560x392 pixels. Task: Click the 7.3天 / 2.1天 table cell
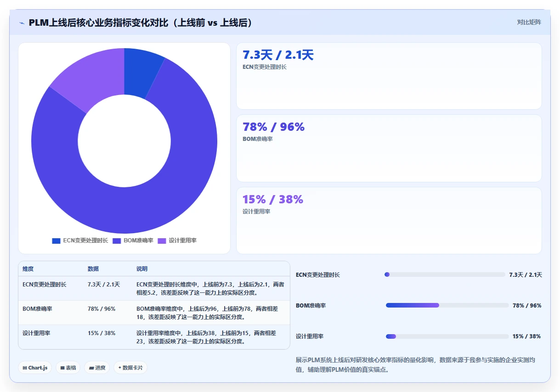(104, 285)
